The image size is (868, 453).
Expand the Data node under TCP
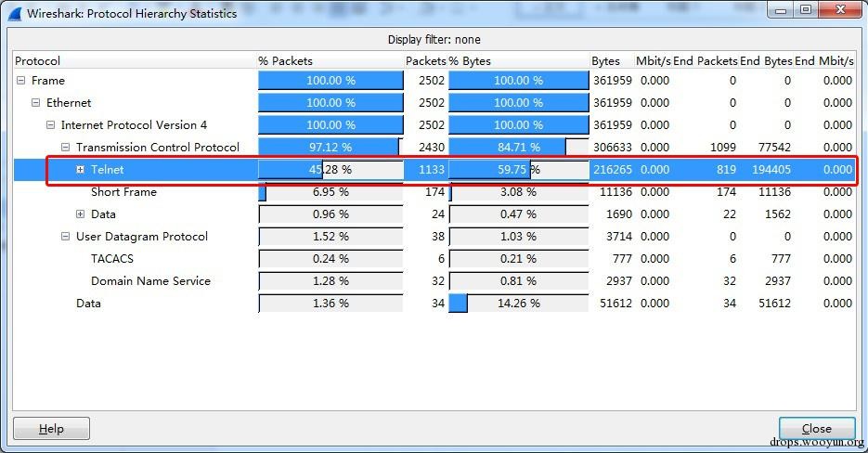click(x=80, y=214)
